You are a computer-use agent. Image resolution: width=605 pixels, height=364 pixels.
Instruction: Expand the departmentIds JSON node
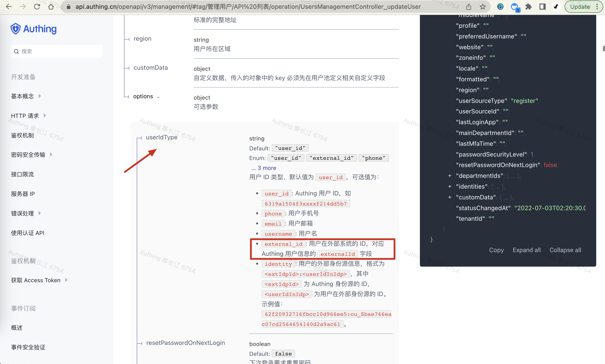(x=449, y=176)
